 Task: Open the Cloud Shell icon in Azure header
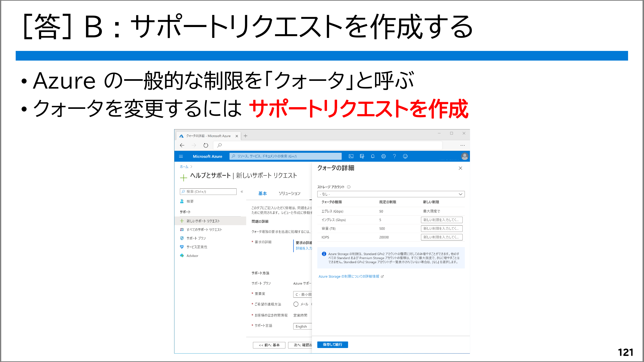tap(351, 156)
